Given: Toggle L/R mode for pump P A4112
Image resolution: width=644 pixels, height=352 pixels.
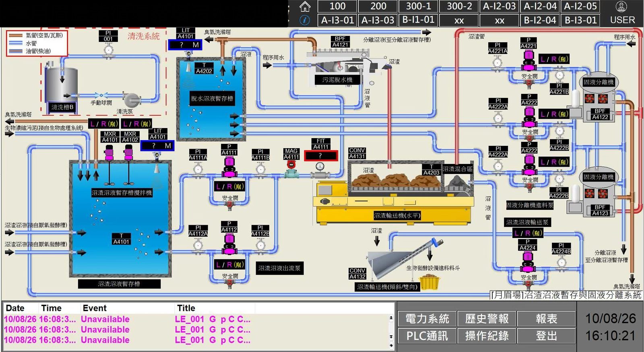Looking at the screenshot, I should pos(230,265).
